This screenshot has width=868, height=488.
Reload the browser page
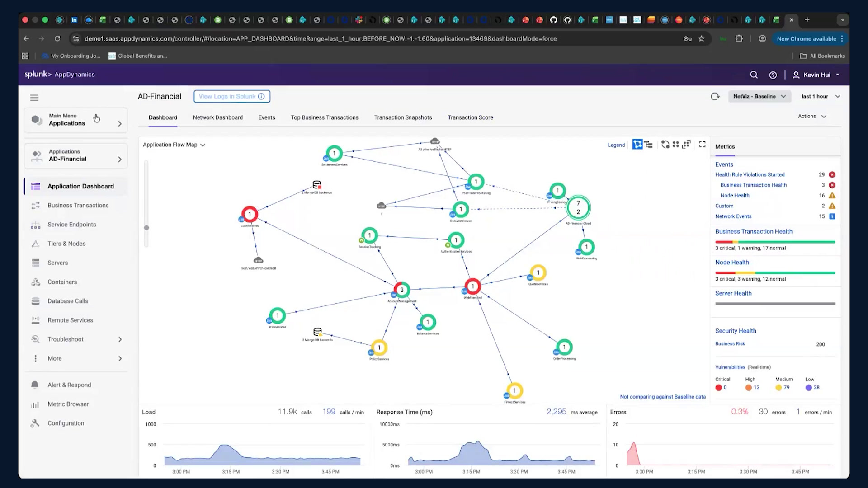(57, 39)
